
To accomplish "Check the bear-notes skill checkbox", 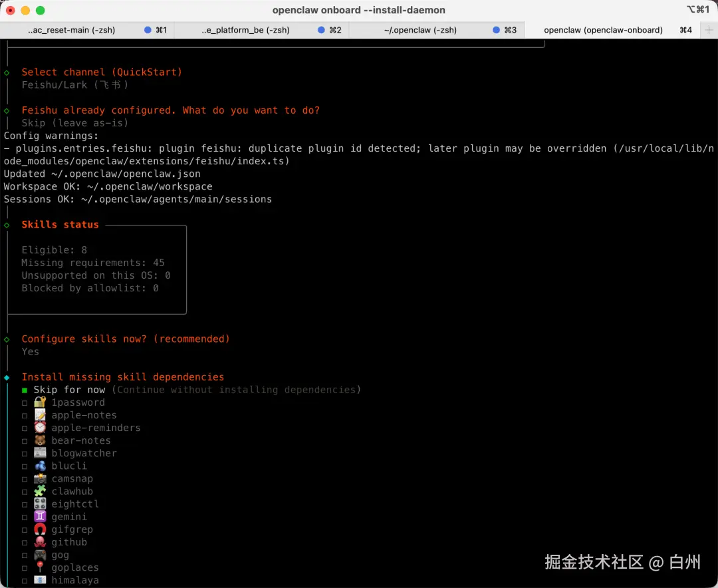I will tap(25, 441).
